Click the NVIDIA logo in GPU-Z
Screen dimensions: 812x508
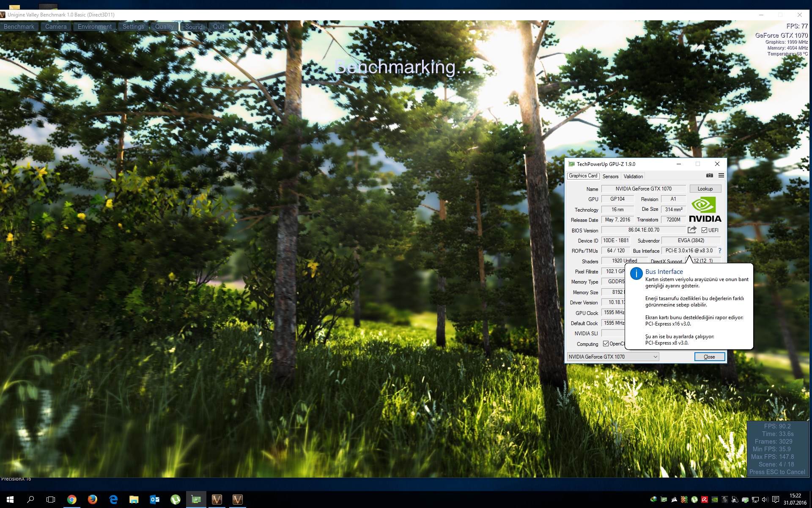tap(705, 210)
